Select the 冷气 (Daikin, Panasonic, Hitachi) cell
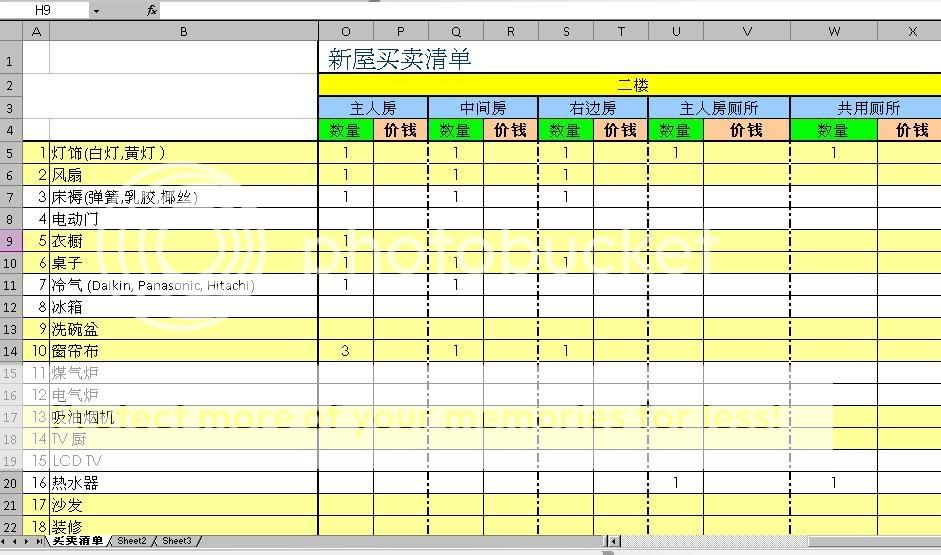The height and width of the screenshot is (555, 941). tap(184, 285)
